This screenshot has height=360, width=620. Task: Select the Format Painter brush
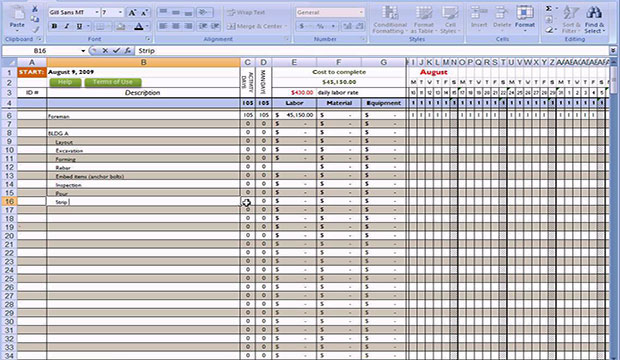(35, 29)
